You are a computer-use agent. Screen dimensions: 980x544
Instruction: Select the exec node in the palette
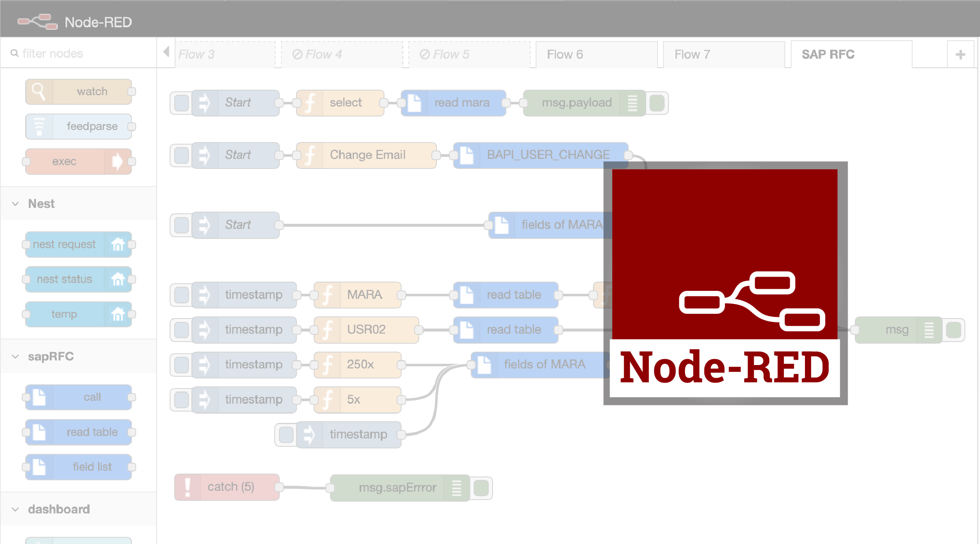pyautogui.click(x=78, y=161)
